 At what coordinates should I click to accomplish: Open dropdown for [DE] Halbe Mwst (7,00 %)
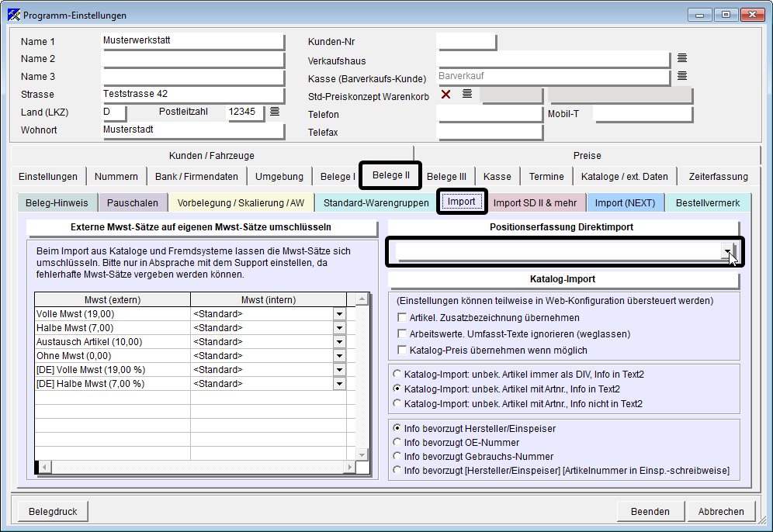tap(339, 384)
